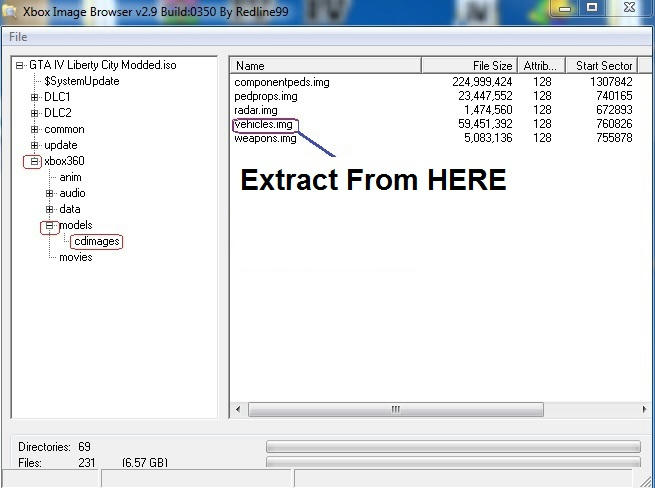655x488 pixels.
Task: Select radar.img file
Action: coord(258,110)
